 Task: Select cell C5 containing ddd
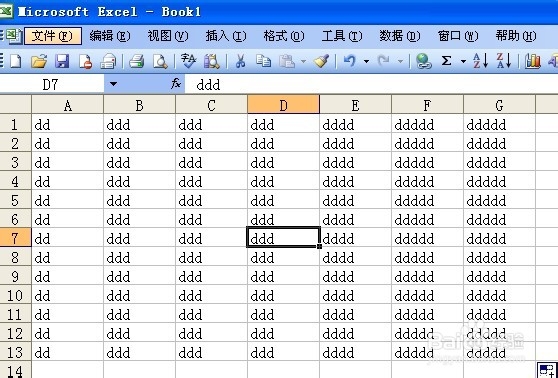211,200
